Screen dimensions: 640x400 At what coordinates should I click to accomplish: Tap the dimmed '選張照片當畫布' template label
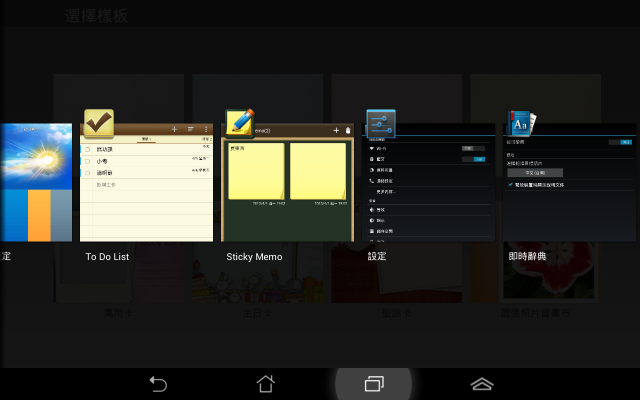point(535,313)
